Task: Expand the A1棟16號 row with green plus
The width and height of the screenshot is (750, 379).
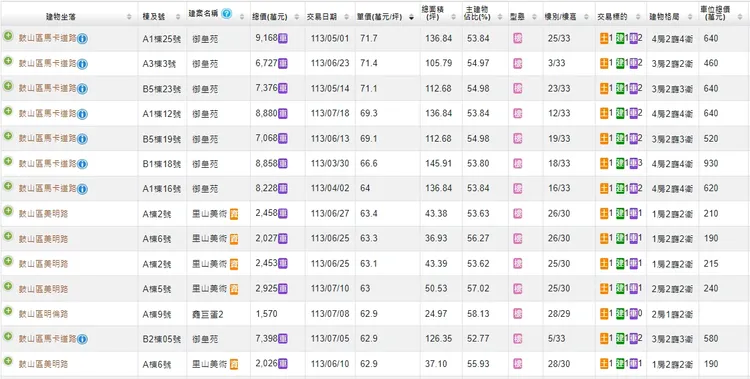Action: (8, 186)
